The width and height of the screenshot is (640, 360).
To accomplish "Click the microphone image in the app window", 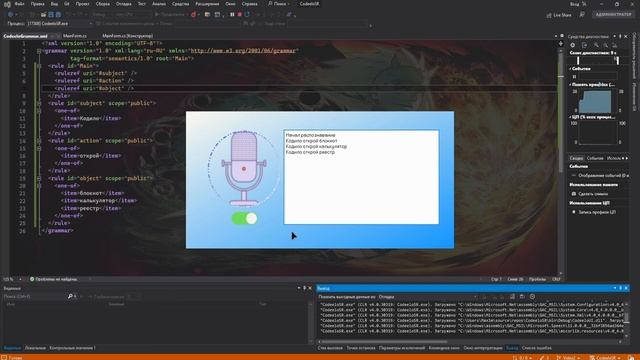I will 244,169.
